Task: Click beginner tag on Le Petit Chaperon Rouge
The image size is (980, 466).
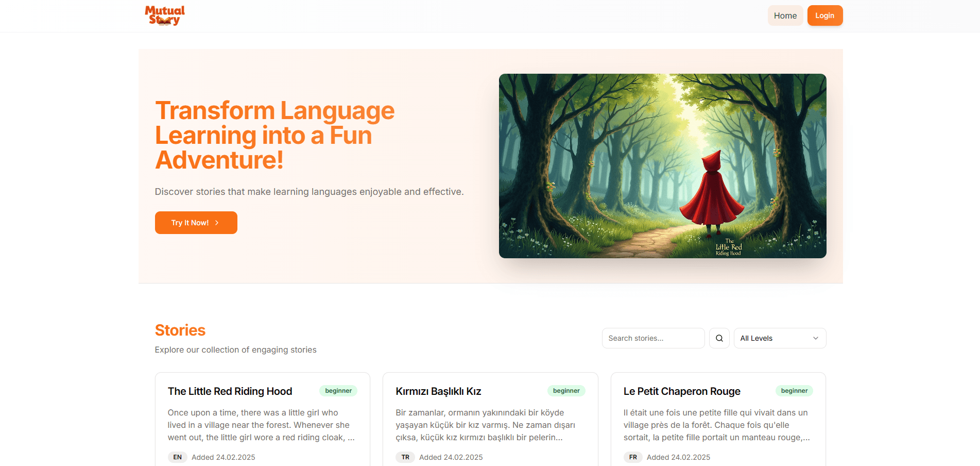Action: (x=794, y=391)
